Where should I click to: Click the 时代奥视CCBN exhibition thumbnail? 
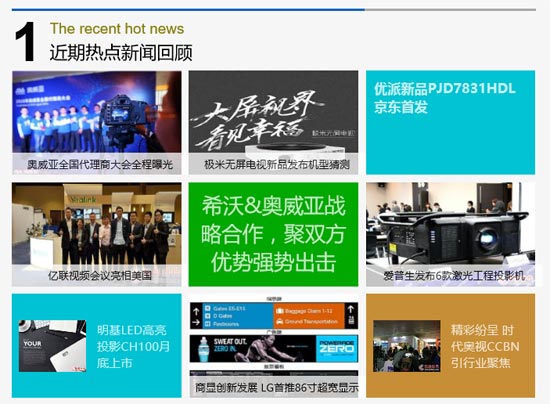(407, 346)
